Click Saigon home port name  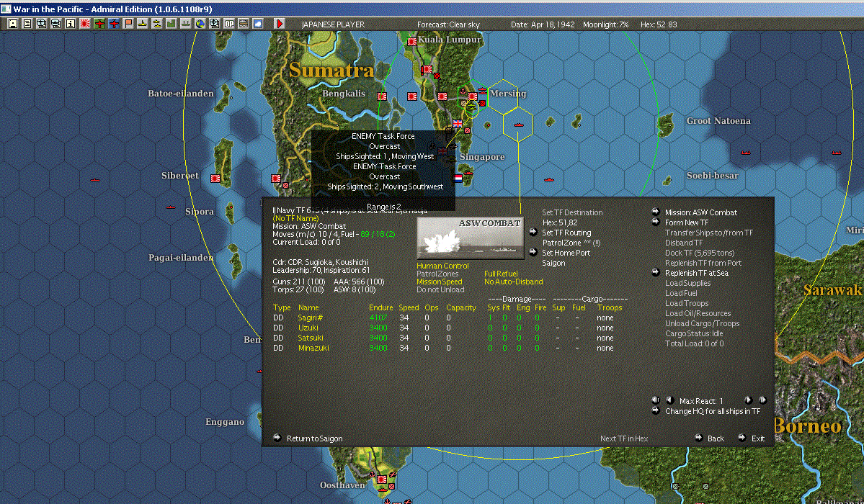click(553, 263)
